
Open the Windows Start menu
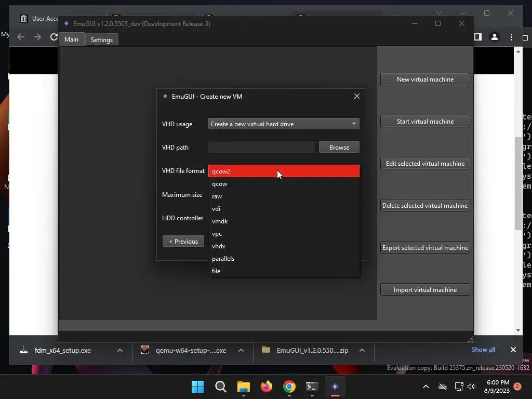coord(198,387)
